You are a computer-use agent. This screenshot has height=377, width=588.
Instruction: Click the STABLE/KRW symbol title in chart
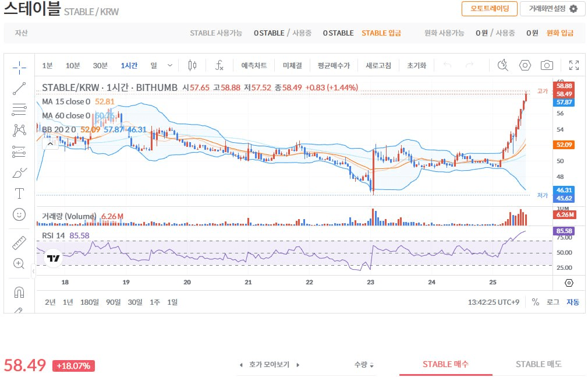[109, 87]
